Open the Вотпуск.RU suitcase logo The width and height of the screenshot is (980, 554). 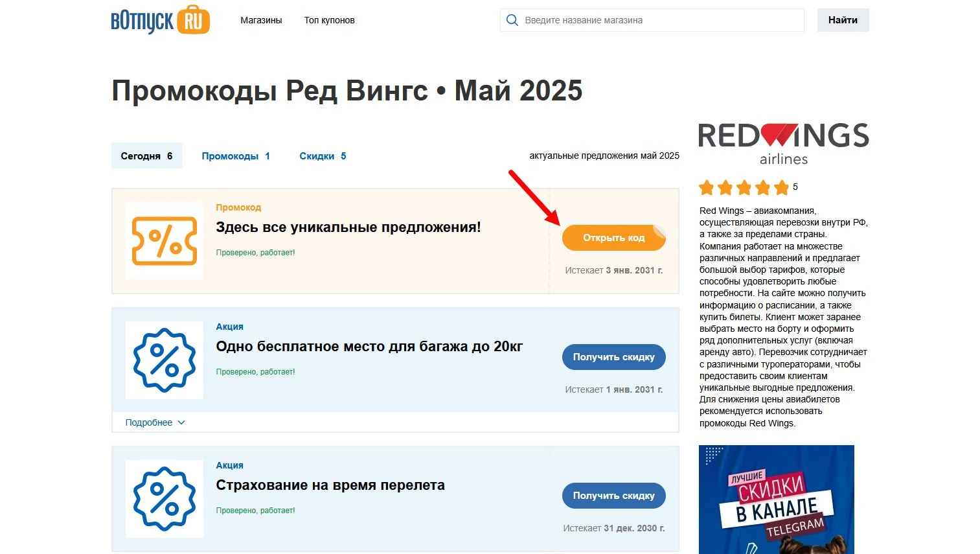point(159,20)
